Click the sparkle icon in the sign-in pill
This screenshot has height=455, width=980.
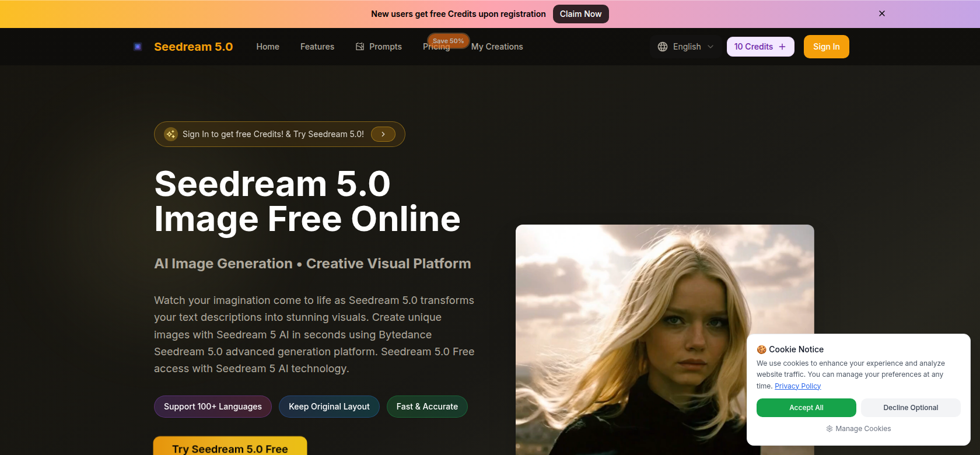tap(171, 134)
